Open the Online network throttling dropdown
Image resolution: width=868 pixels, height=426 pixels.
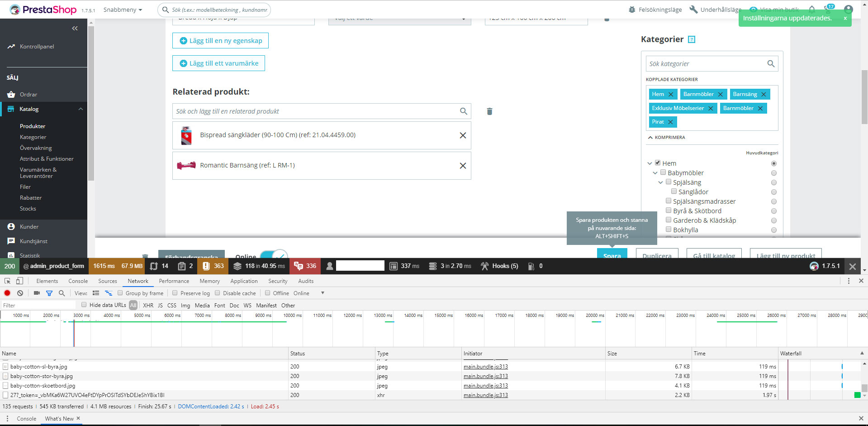click(x=309, y=293)
